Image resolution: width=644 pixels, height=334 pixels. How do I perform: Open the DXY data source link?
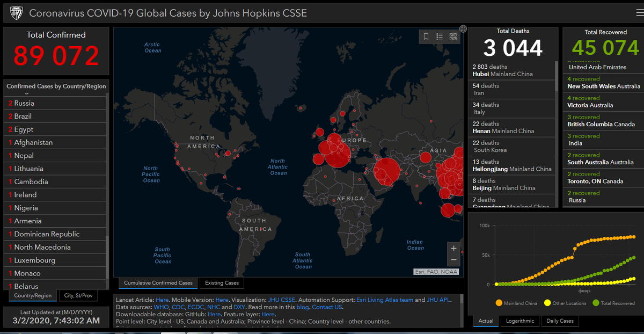[x=239, y=307]
